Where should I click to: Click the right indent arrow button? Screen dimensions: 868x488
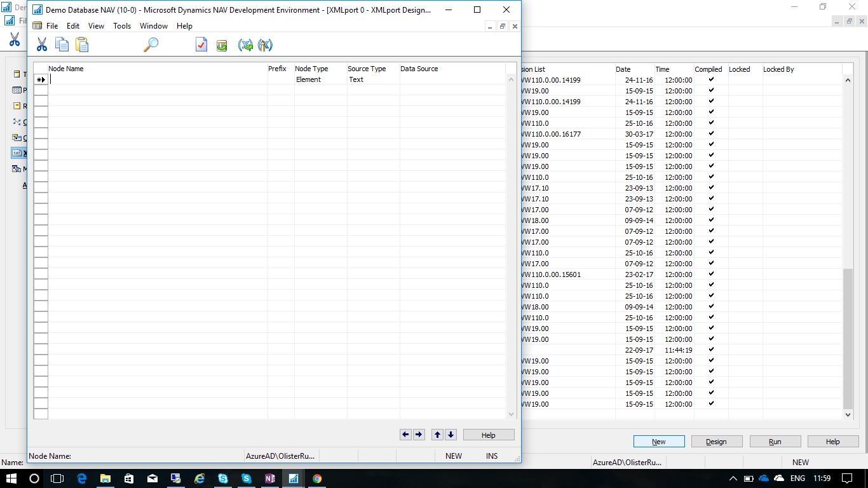point(419,435)
